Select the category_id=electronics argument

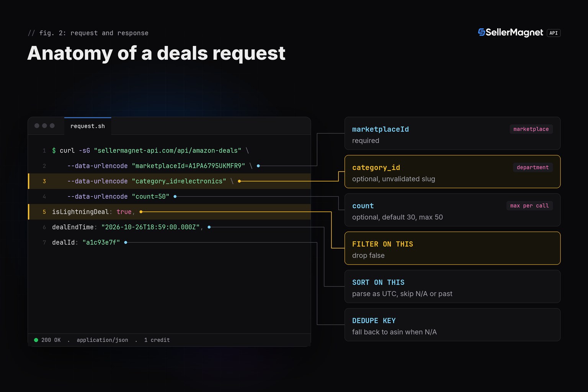coord(179,181)
